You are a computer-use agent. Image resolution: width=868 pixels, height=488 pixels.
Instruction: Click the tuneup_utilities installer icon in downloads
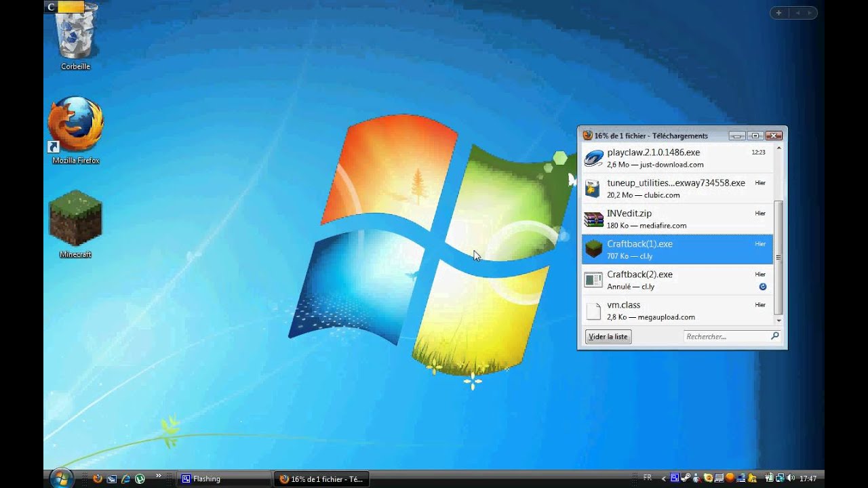pos(593,188)
